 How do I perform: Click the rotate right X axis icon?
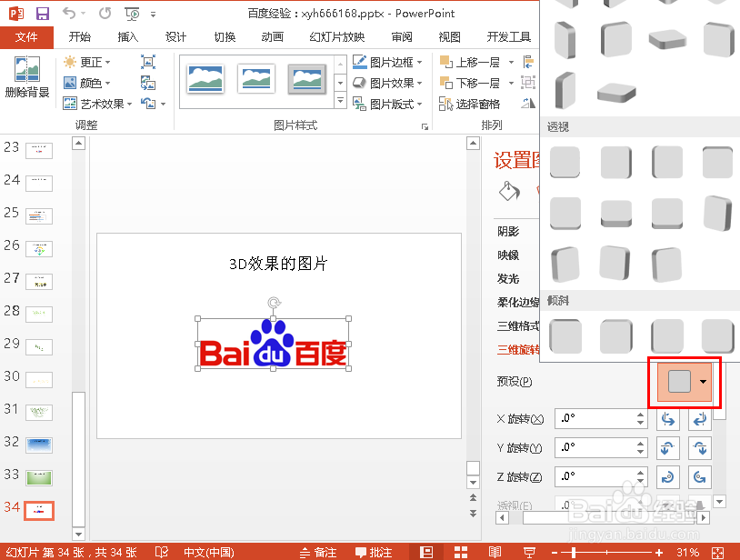point(699,419)
